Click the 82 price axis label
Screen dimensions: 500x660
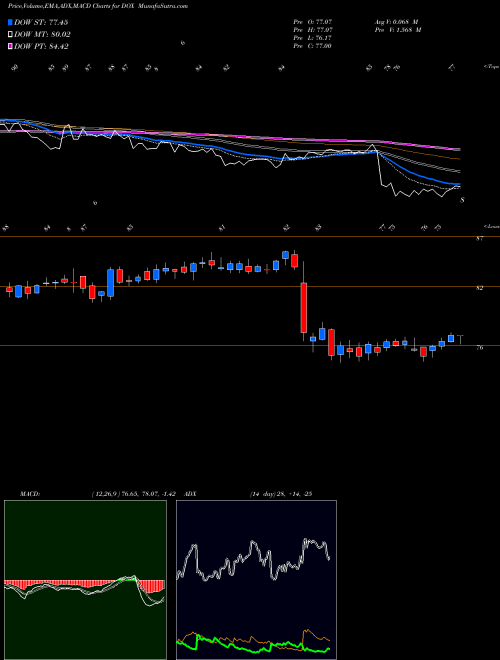coord(480,288)
